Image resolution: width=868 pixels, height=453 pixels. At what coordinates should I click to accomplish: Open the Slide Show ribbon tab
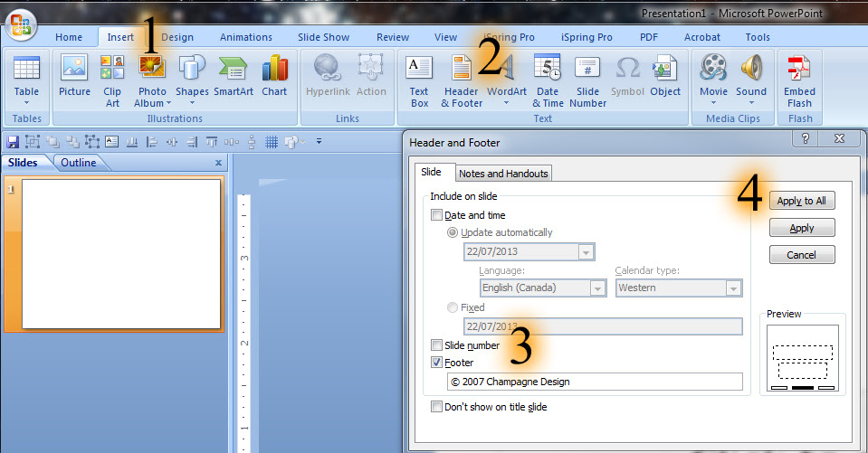point(323,37)
